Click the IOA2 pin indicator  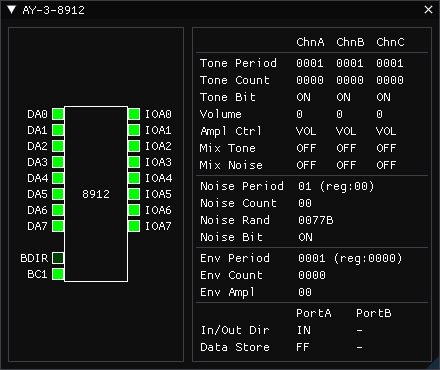pos(134,146)
